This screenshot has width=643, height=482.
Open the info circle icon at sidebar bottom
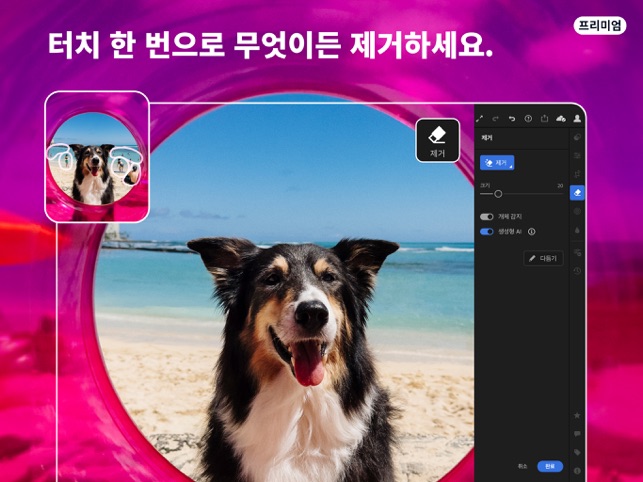coord(577,471)
